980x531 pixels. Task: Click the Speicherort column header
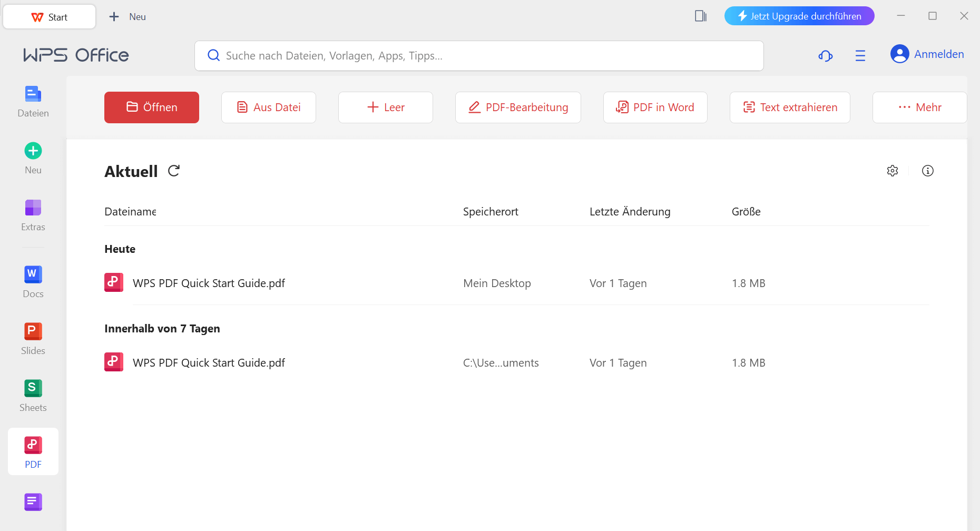(491, 212)
